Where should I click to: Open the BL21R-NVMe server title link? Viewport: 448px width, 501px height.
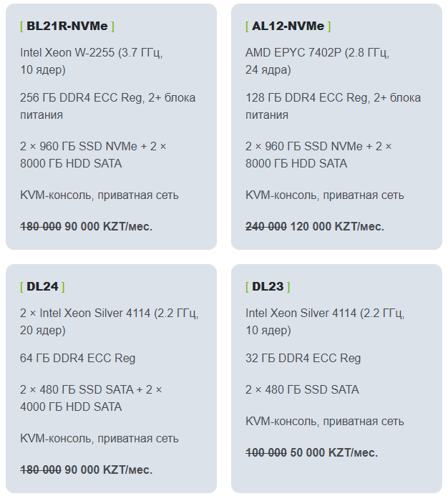[67, 26]
